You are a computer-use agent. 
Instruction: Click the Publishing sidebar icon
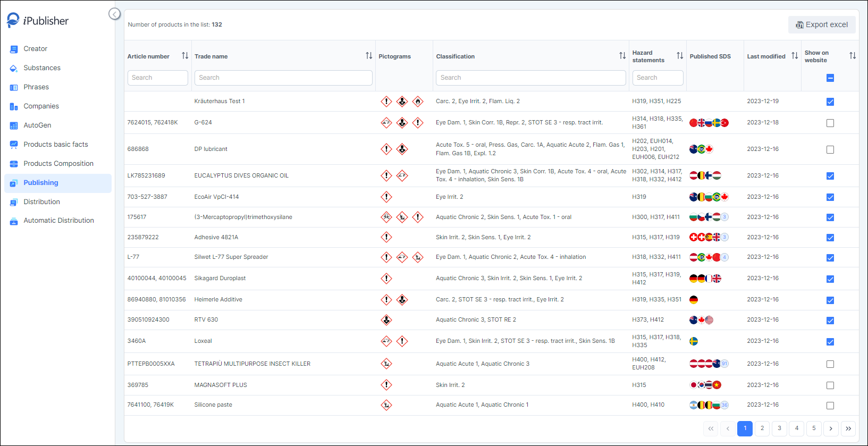click(14, 183)
